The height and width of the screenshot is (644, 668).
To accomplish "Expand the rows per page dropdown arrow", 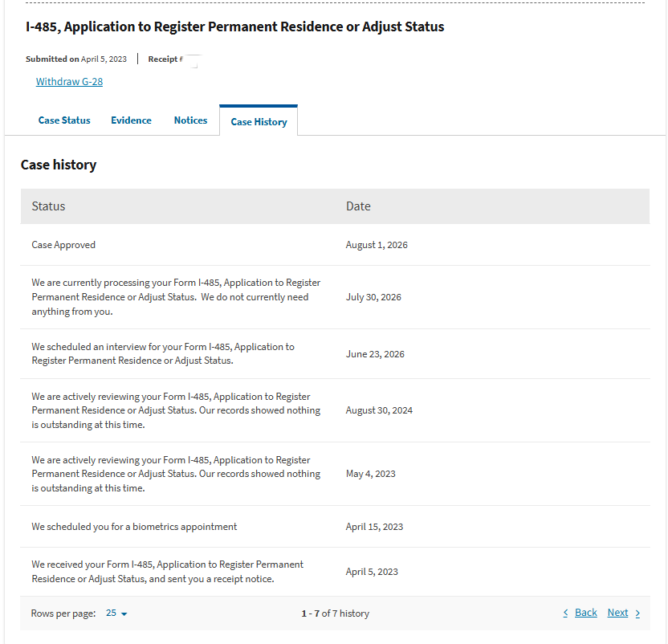I will [x=124, y=613].
